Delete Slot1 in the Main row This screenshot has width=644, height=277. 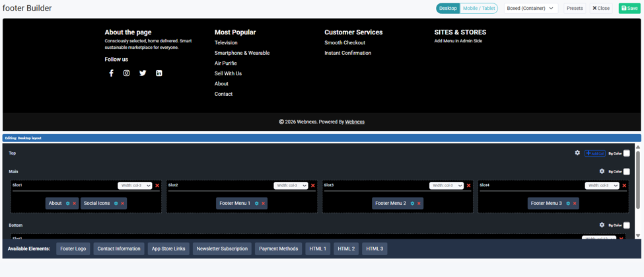(157, 186)
